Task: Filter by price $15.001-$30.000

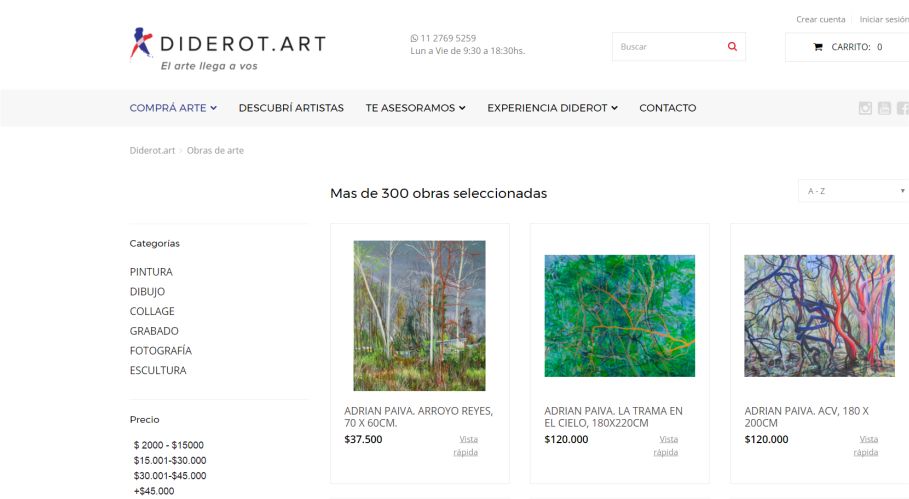Action: pos(170,460)
